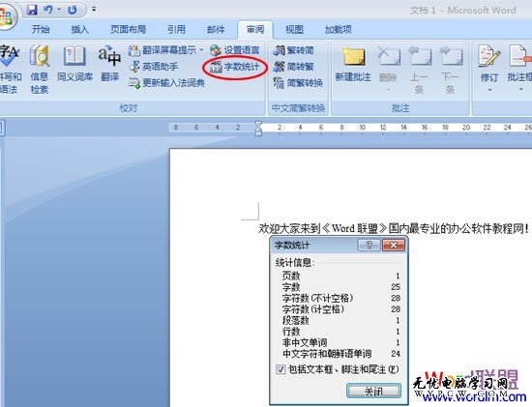Close 字数统计 dialog with X
Screen dimensions: 532x407
[x=394, y=245]
